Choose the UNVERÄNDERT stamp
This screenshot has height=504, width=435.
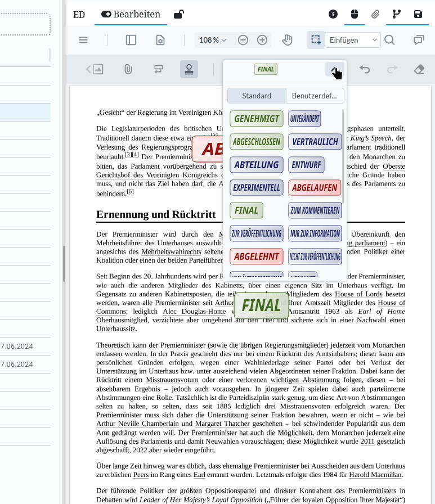tap(304, 119)
